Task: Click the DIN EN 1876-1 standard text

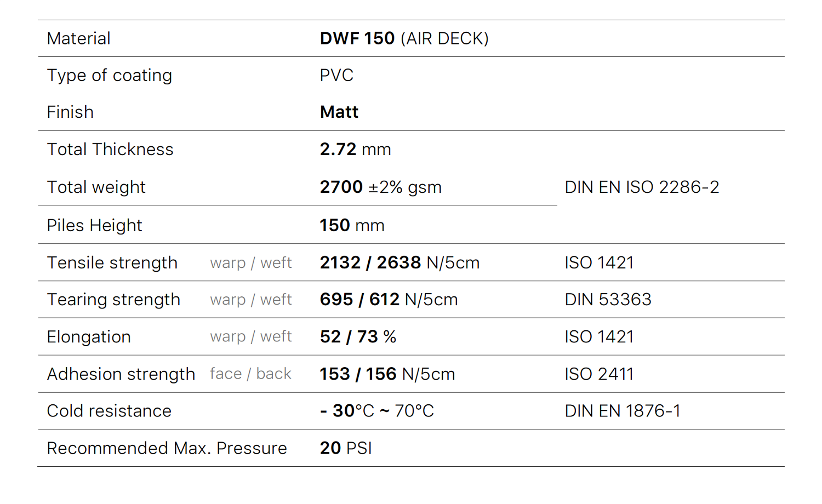Action: (623, 411)
